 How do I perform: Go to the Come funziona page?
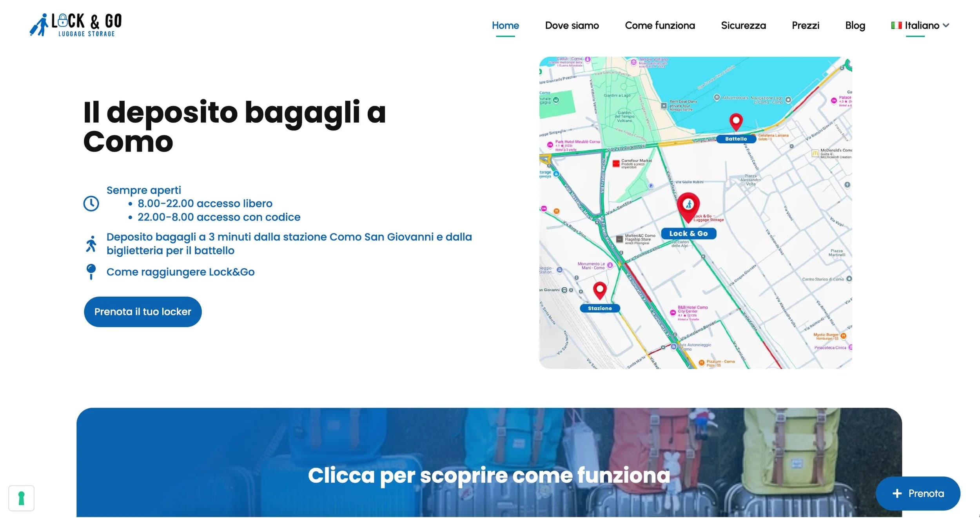pyautogui.click(x=659, y=25)
